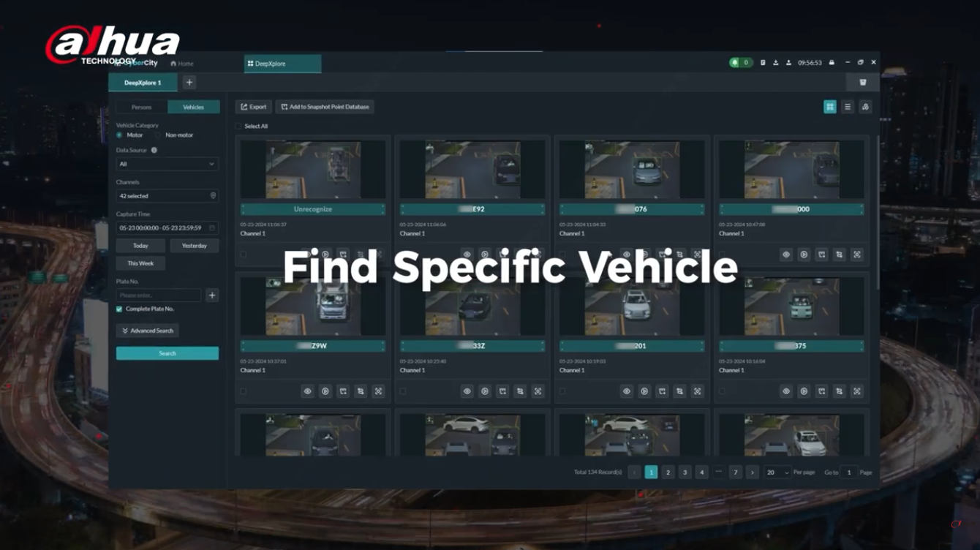Check the Select All checkbox
980x550 pixels.
pyautogui.click(x=239, y=127)
